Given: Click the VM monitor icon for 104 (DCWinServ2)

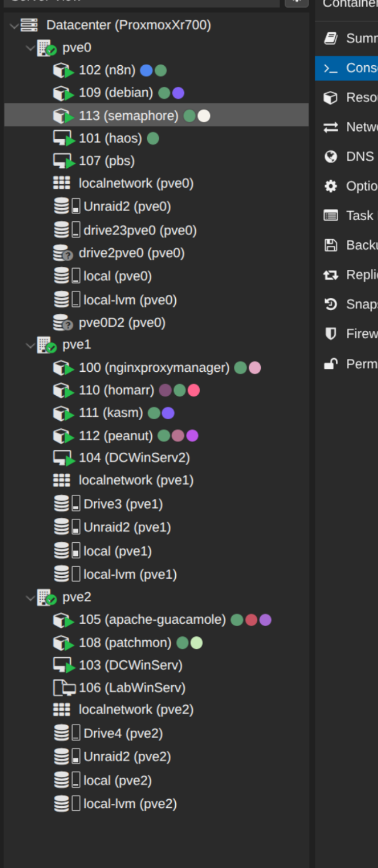Looking at the screenshot, I should pos(64,457).
